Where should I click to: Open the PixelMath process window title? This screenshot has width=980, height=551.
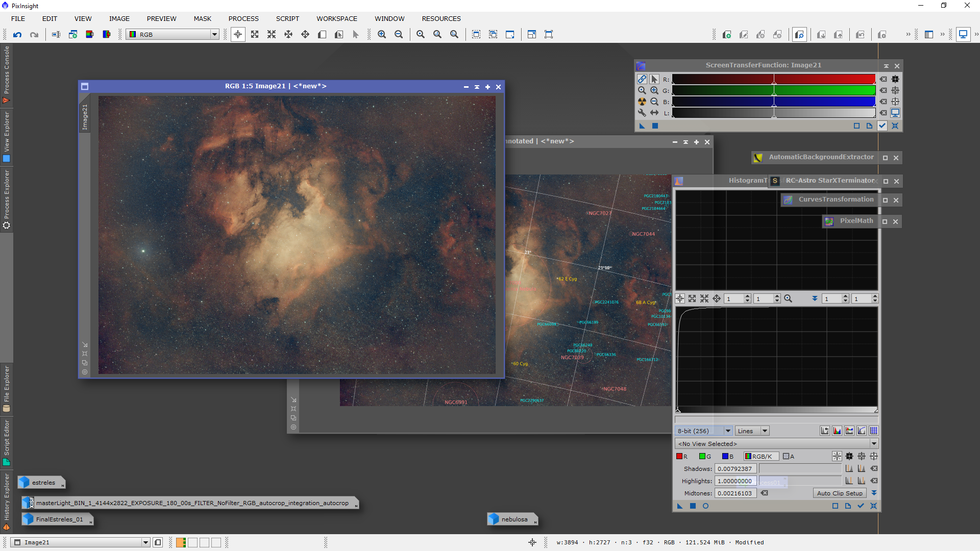coord(856,221)
